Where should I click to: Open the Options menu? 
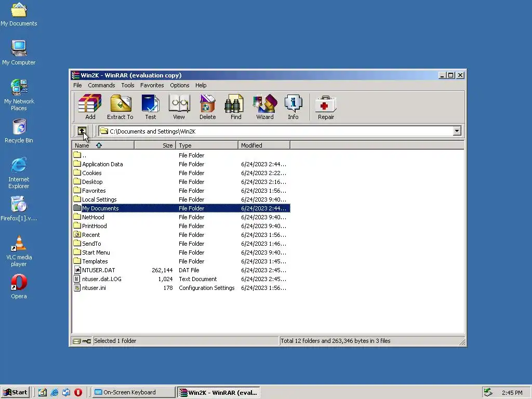pos(179,85)
